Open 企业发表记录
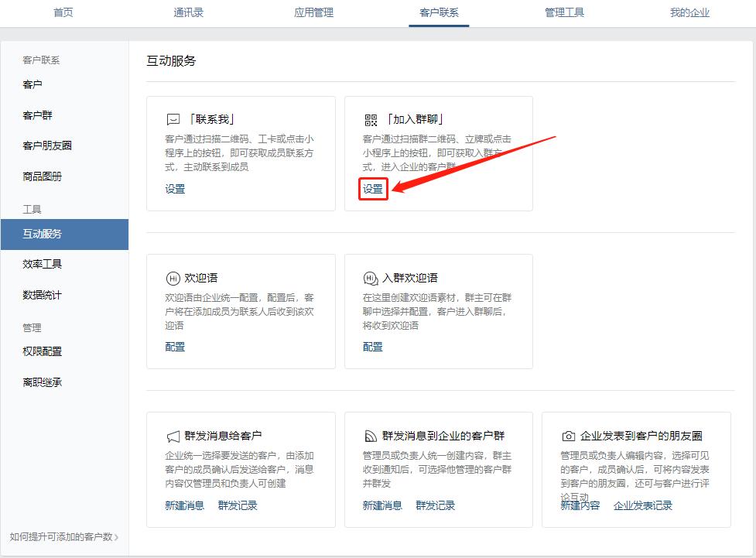The height and width of the screenshot is (558, 756). [x=645, y=506]
